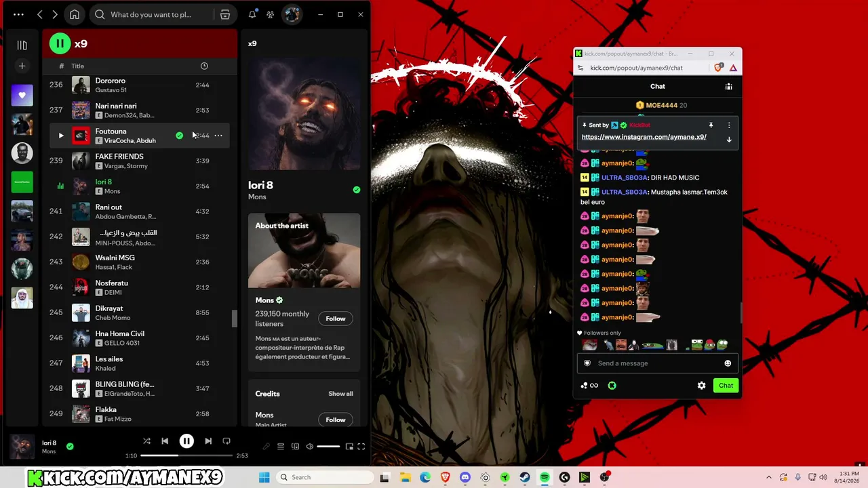Open Discord from the taskbar
Screen dimensions: 868x488
tap(465, 477)
